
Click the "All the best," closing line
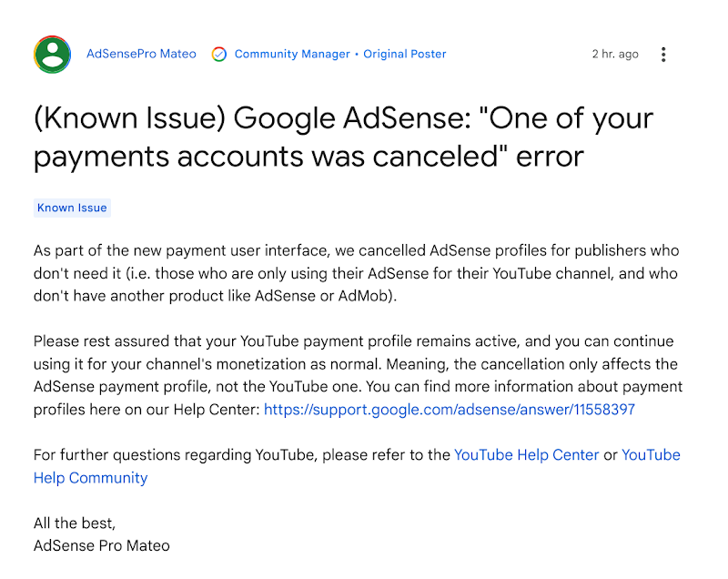point(75,523)
